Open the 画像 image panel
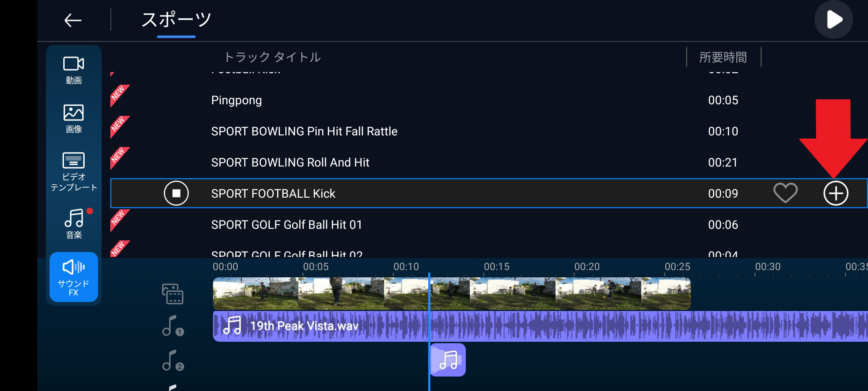Screen dimensions: 868x391 (x=74, y=119)
